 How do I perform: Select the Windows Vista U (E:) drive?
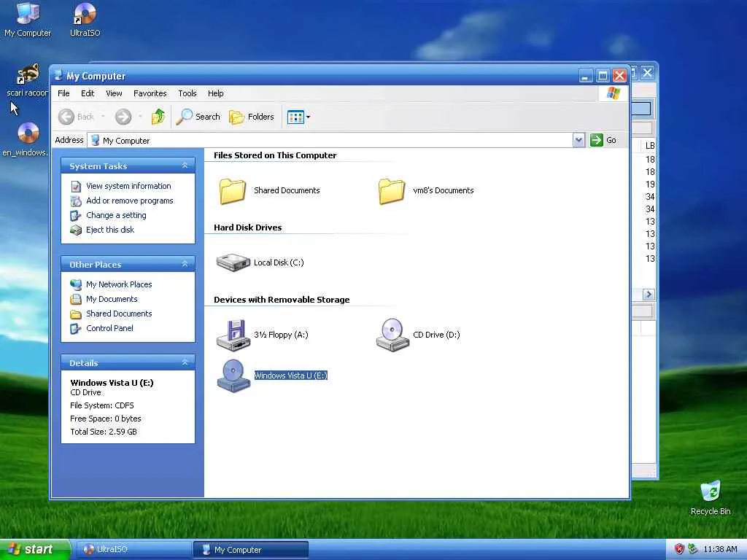(x=233, y=376)
